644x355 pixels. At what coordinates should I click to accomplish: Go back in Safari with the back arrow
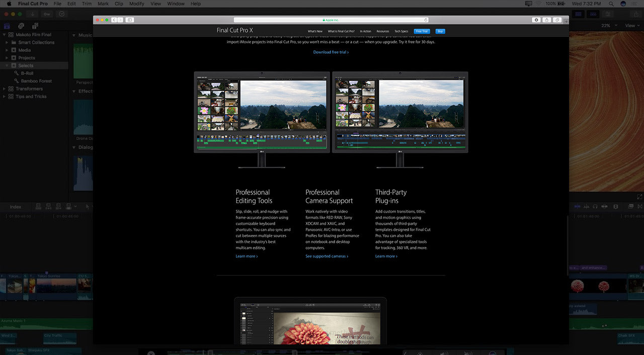114,20
